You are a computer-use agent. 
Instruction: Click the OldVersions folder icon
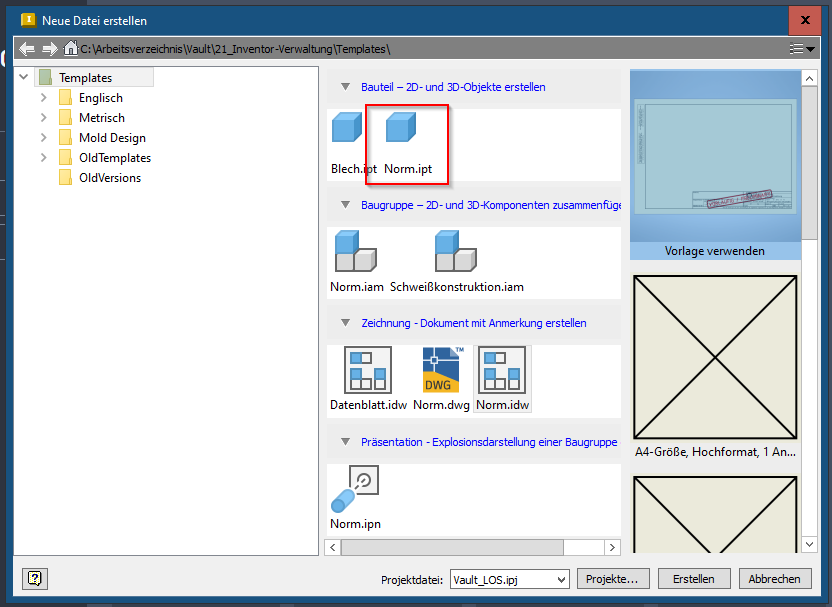(65, 178)
